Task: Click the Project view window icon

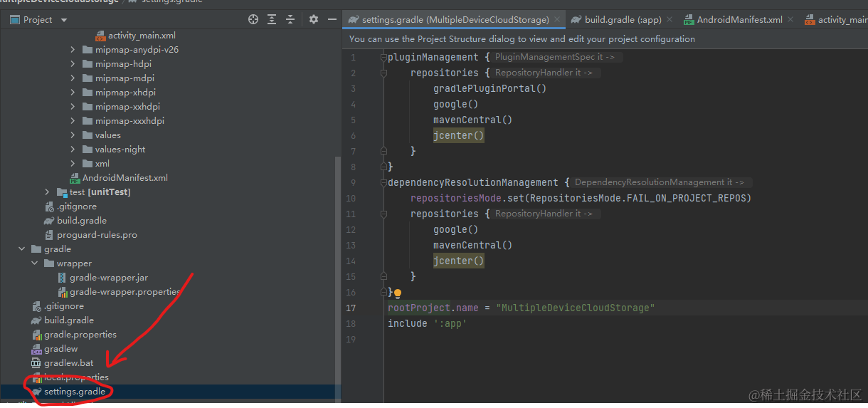Action: (14, 20)
